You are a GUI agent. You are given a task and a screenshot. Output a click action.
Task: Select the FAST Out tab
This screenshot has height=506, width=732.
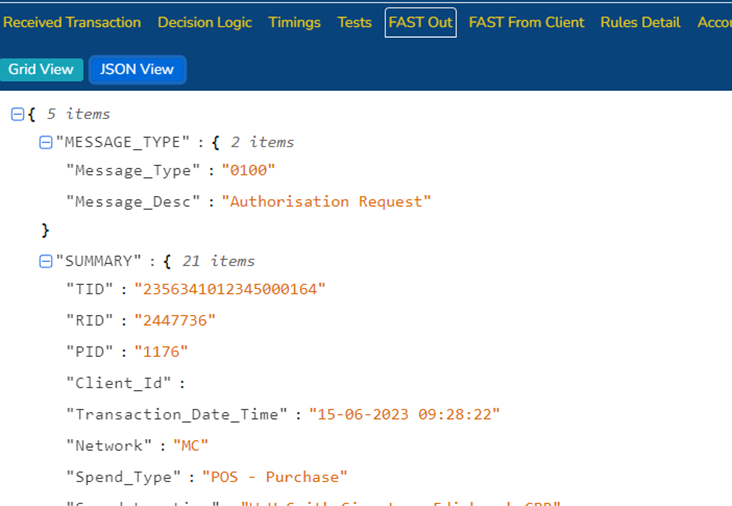tap(420, 22)
